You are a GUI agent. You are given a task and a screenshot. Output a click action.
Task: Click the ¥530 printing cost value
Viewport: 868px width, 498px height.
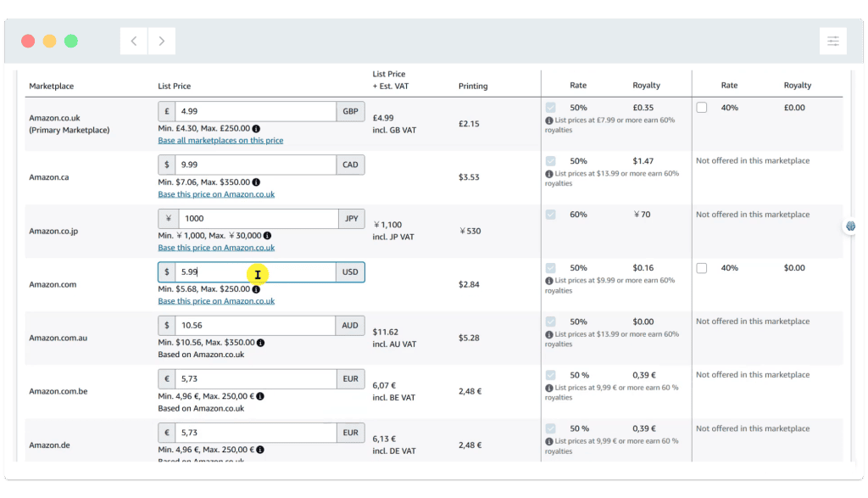point(470,231)
